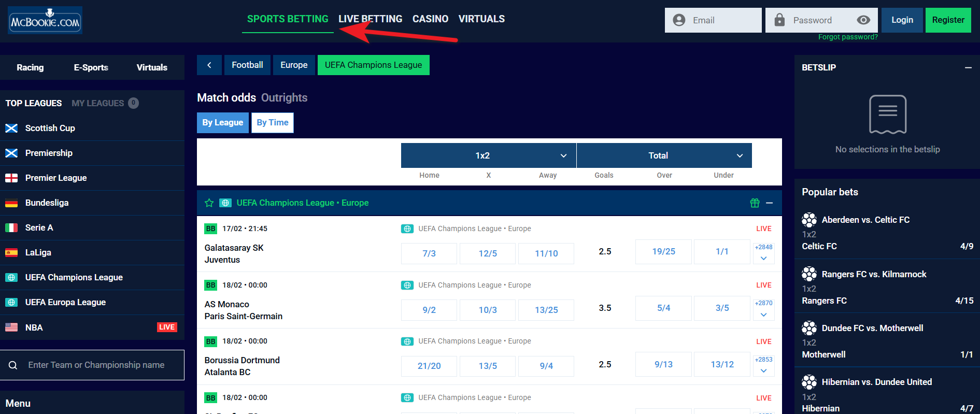Expand +2870 more markets for Monaco match
980x414 pixels.
click(x=763, y=309)
